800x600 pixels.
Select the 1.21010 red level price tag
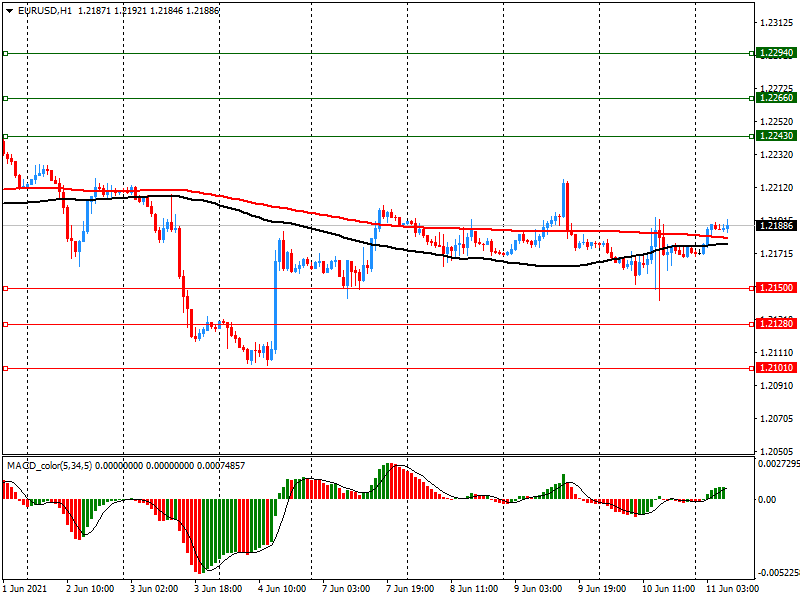click(776, 368)
